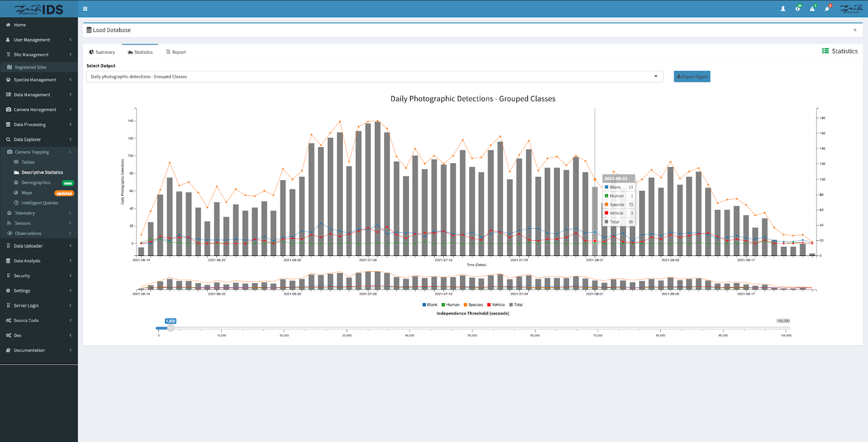Select the Statistics tab
Image resolution: width=868 pixels, height=442 pixels.
[x=140, y=52]
